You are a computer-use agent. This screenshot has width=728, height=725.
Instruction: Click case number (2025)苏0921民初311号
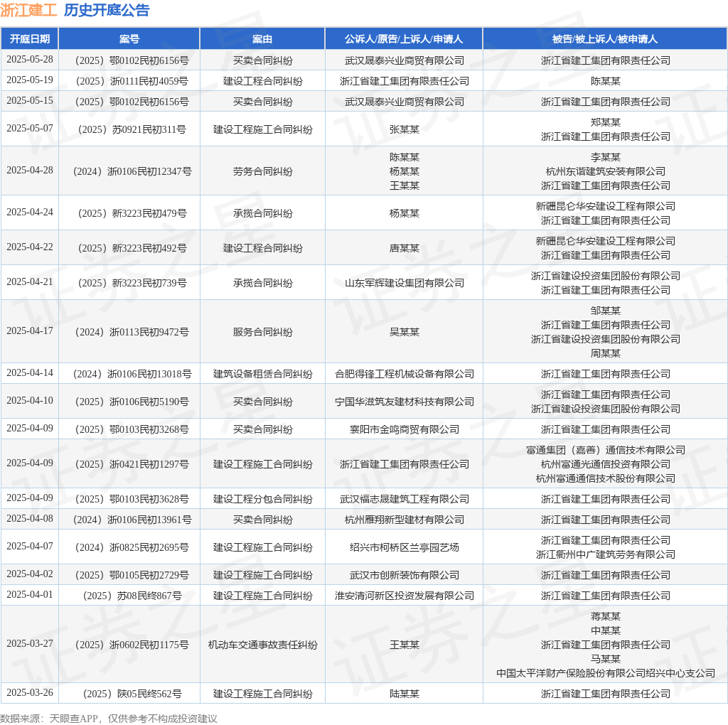pos(132,129)
